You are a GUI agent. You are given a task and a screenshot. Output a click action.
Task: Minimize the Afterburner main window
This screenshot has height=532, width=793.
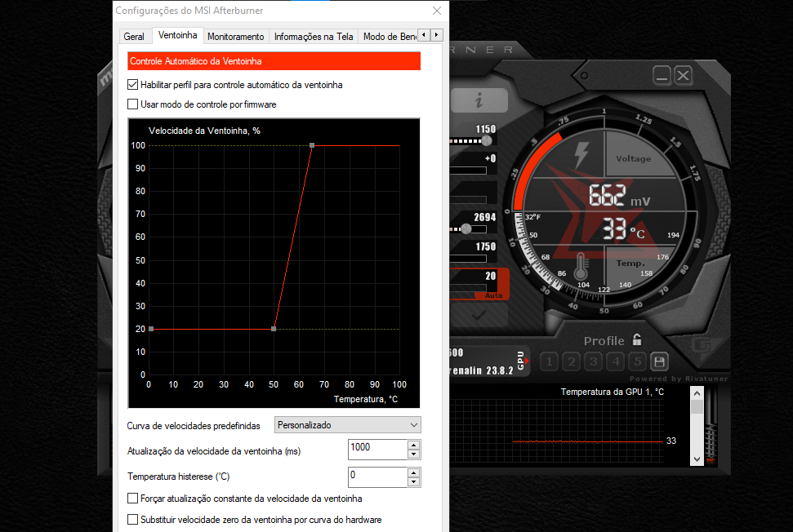661,76
